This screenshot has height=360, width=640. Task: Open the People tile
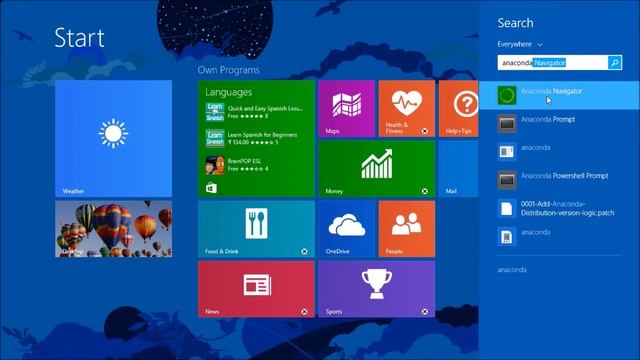(407, 229)
